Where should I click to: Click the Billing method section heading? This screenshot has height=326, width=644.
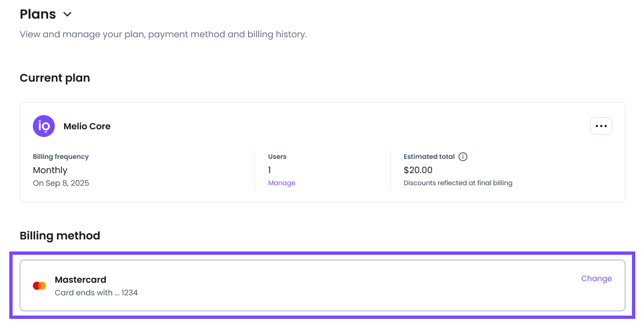tap(60, 236)
